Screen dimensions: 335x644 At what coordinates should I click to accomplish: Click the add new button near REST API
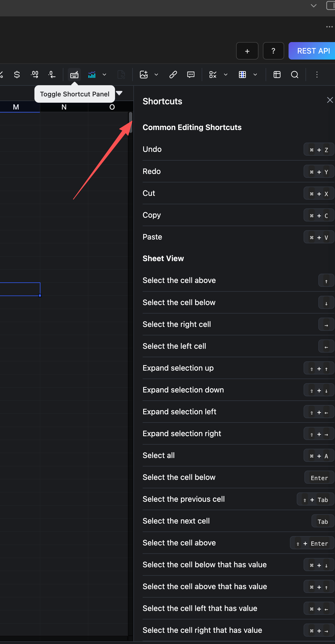(x=247, y=51)
